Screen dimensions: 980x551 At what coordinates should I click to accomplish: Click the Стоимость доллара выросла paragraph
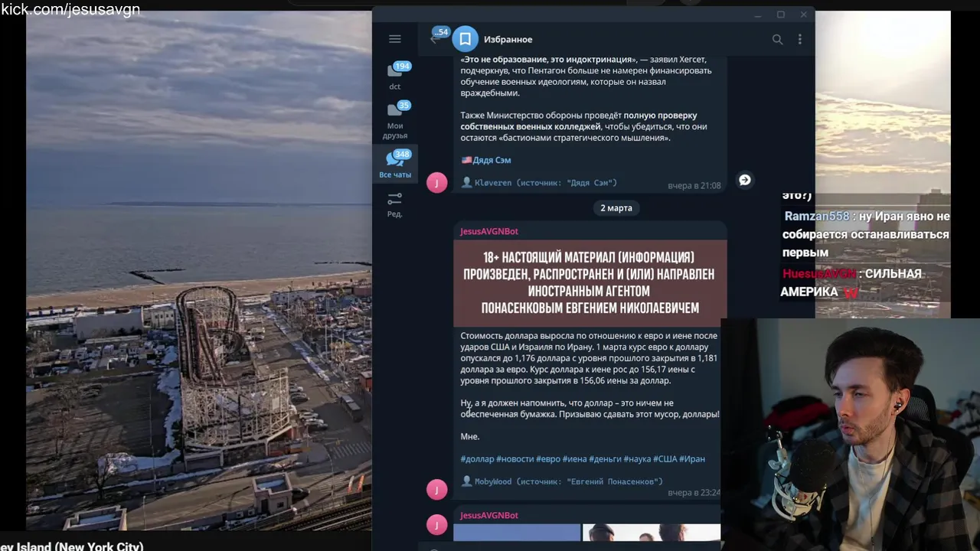point(589,357)
